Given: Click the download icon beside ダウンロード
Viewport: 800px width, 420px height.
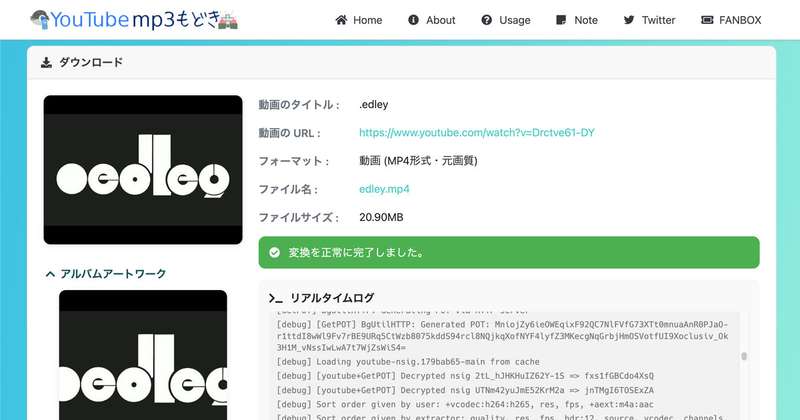Looking at the screenshot, I should pos(46,62).
